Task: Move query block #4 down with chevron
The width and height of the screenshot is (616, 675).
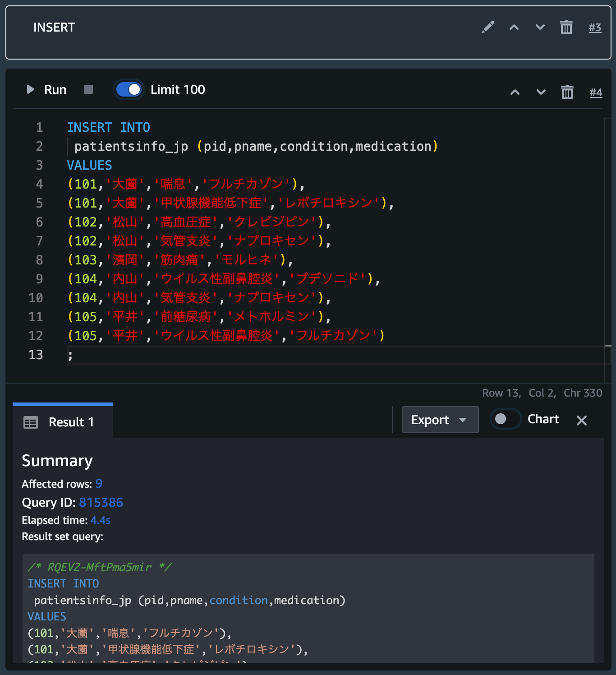Action: click(x=541, y=92)
